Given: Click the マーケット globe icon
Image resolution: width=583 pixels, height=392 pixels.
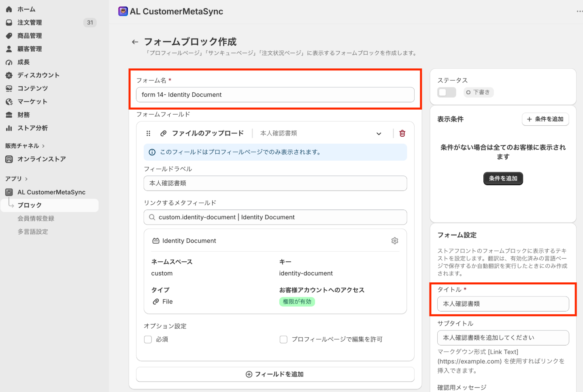Looking at the screenshot, I should tap(9, 102).
